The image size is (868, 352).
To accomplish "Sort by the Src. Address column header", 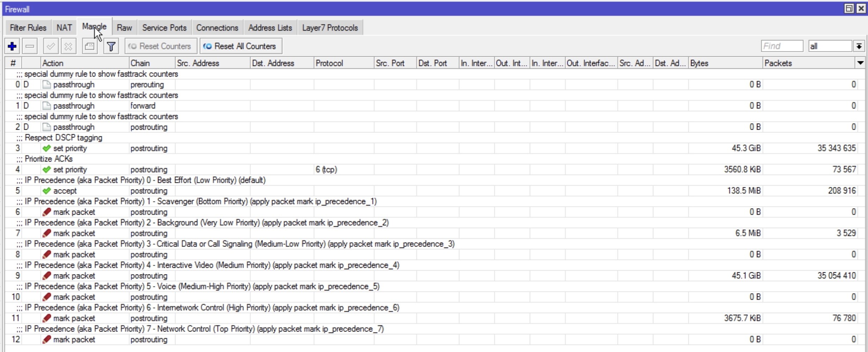I will tap(213, 63).
